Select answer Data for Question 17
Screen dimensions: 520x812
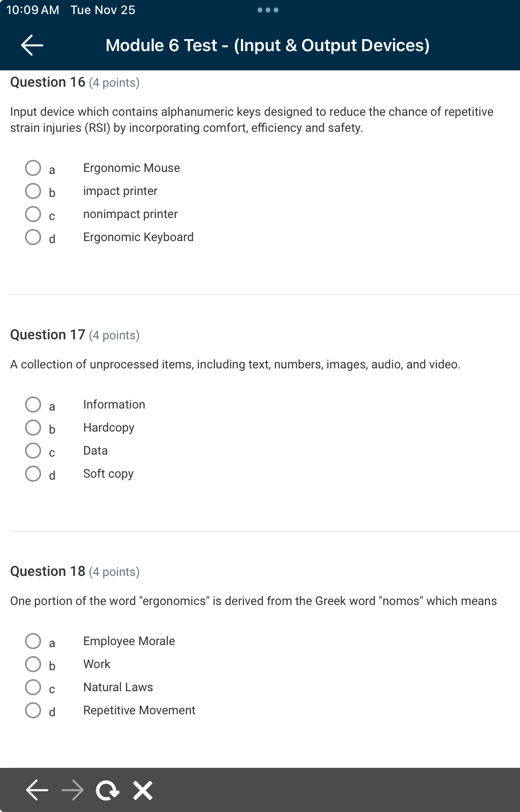[33, 450]
